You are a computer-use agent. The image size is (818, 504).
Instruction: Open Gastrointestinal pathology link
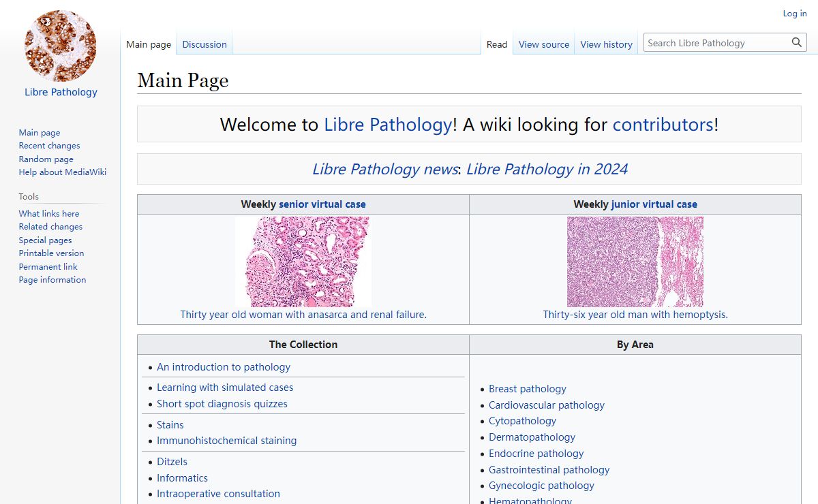click(549, 470)
